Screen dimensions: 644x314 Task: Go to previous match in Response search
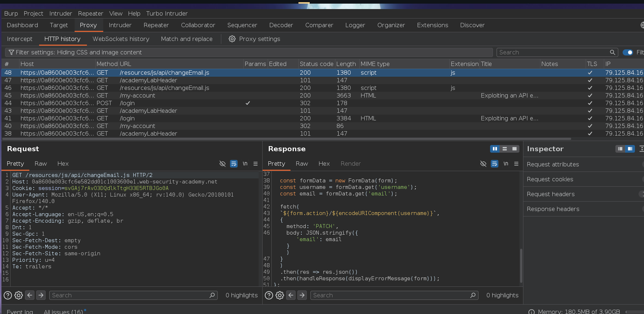291,295
